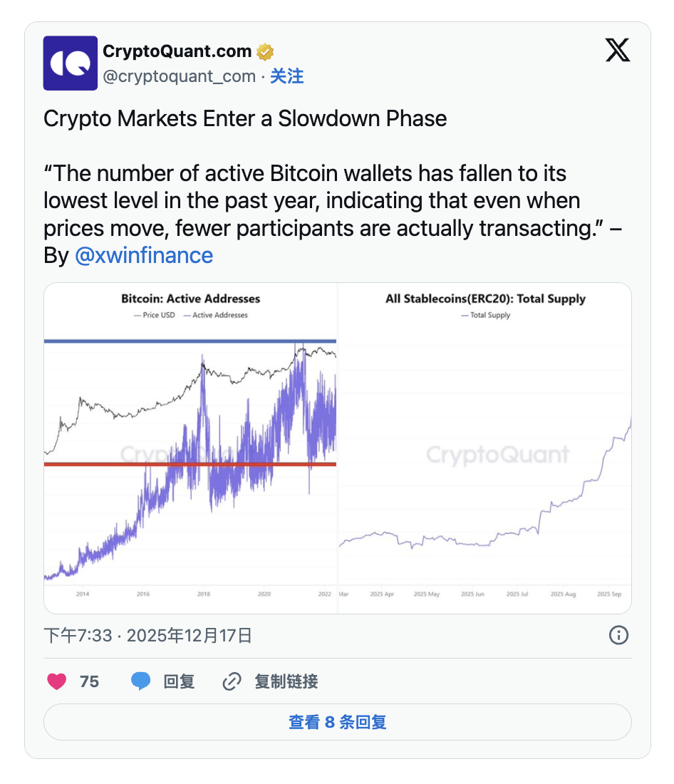Click the X logo icon
Viewport: 674px width, 784px height.
click(x=618, y=50)
